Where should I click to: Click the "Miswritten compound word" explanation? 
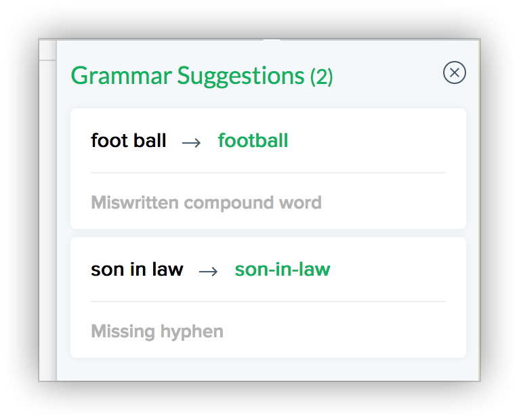206,203
